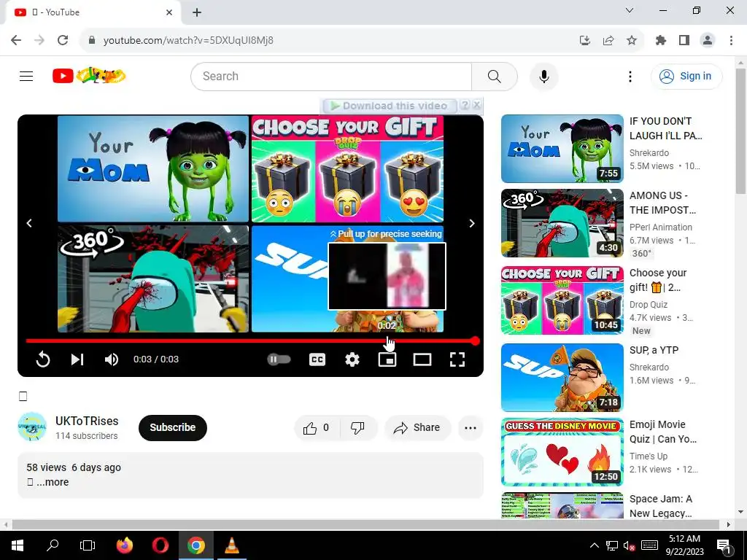
Task: Toggle the autoplay switch
Action: tap(279, 359)
